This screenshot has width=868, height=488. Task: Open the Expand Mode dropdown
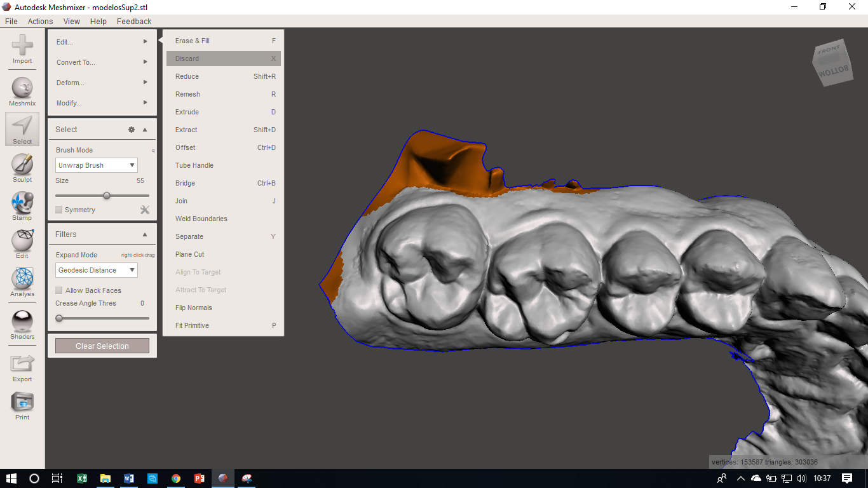tap(96, 270)
